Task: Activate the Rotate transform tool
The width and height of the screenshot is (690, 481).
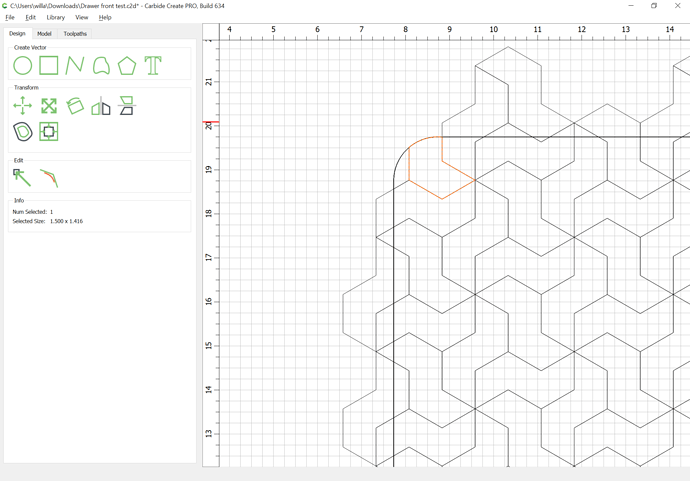Action: 75,106
